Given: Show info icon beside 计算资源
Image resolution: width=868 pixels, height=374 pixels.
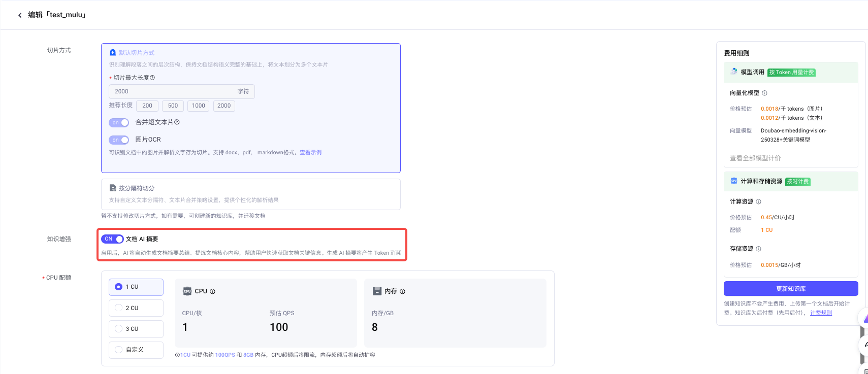Looking at the screenshot, I should [x=758, y=201].
